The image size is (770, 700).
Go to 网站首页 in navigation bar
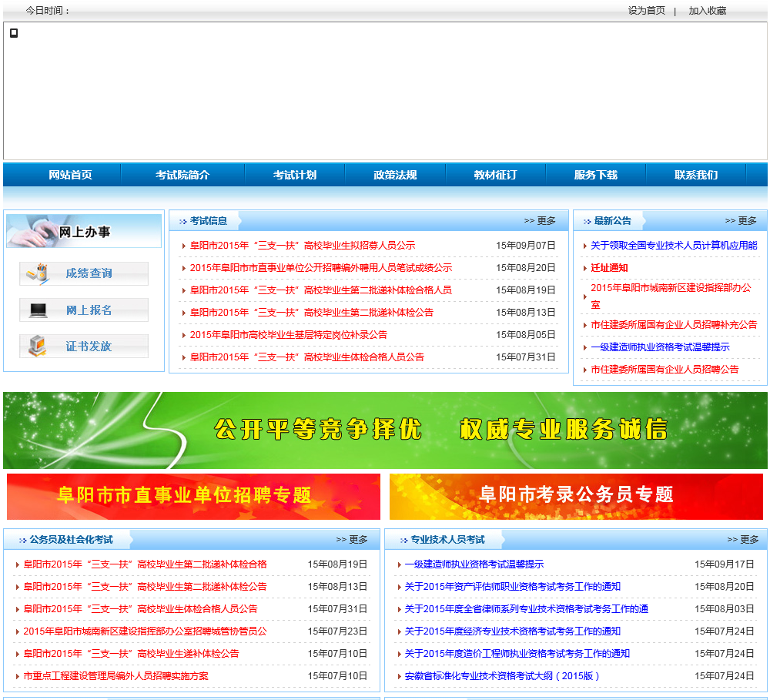(70, 175)
